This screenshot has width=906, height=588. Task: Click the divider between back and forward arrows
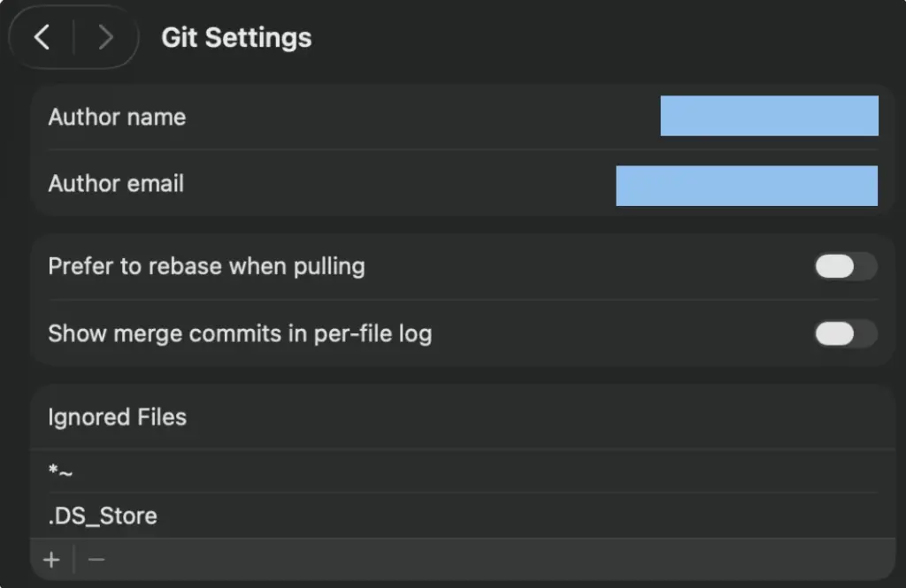(x=73, y=37)
